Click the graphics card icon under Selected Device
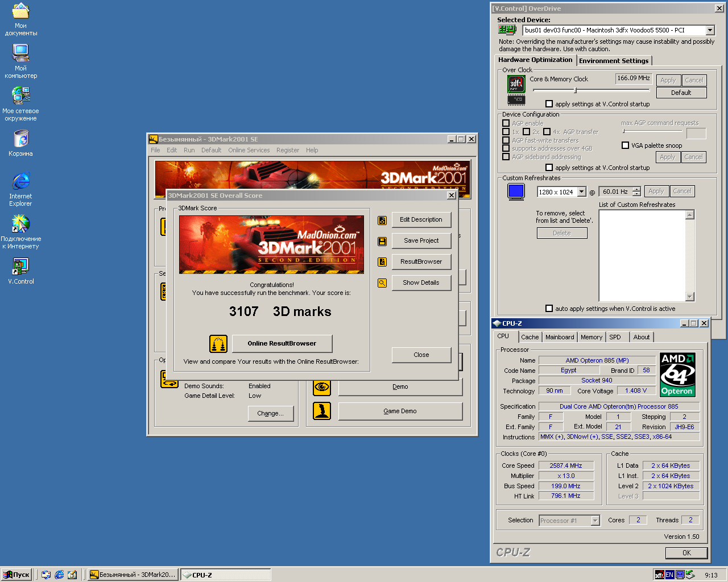728x582 pixels. pyautogui.click(x=507, y=30)
